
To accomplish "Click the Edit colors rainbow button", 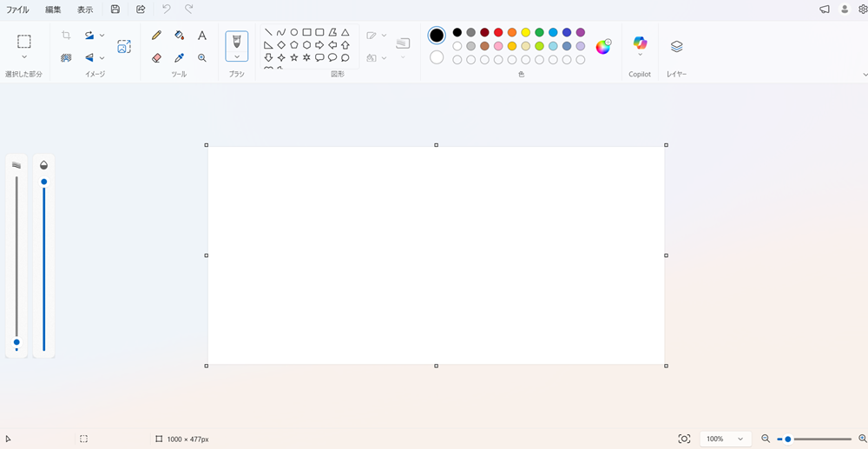I will 603,47.
